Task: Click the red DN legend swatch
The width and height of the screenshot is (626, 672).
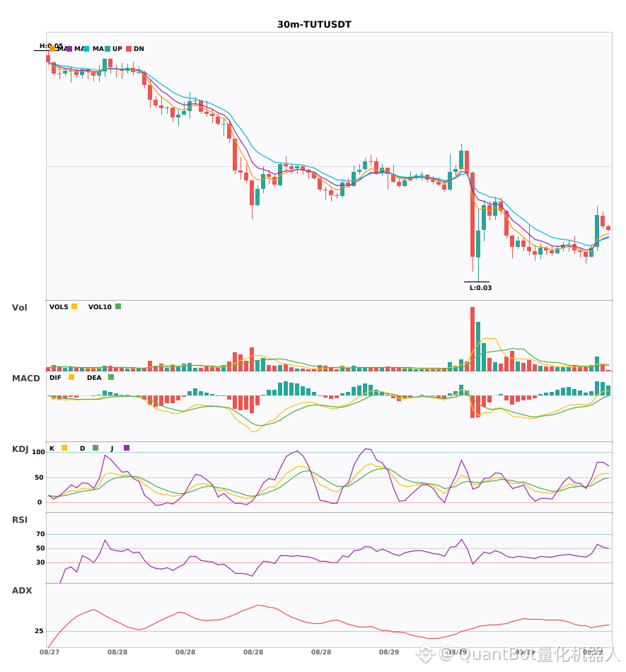Action: [x=129, y=49]
